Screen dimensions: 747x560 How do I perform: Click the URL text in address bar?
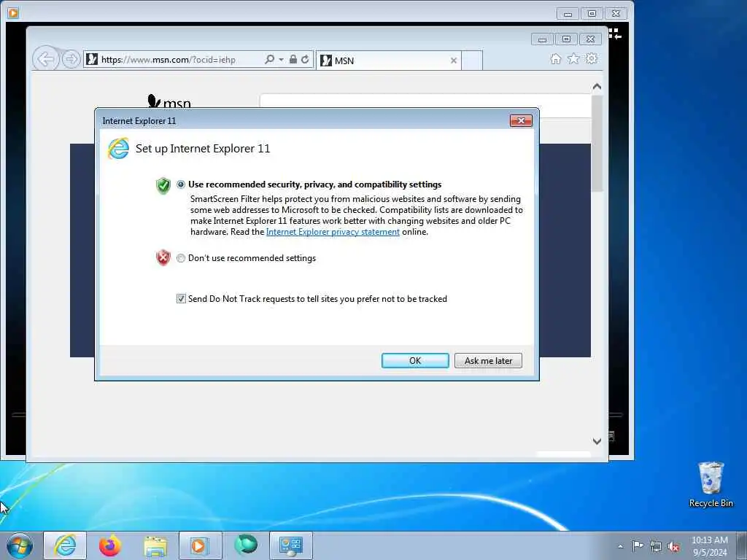169,60
